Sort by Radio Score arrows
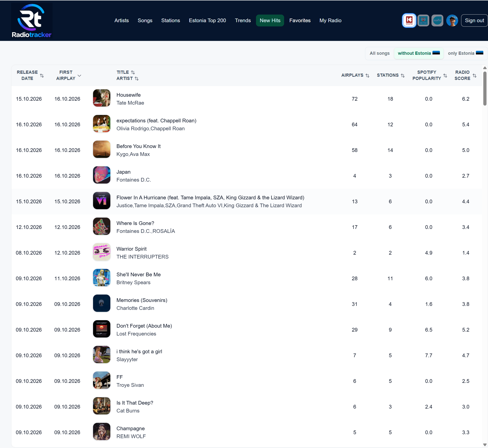The height and width of the screenshot is (448, 488). click(474, 75)
